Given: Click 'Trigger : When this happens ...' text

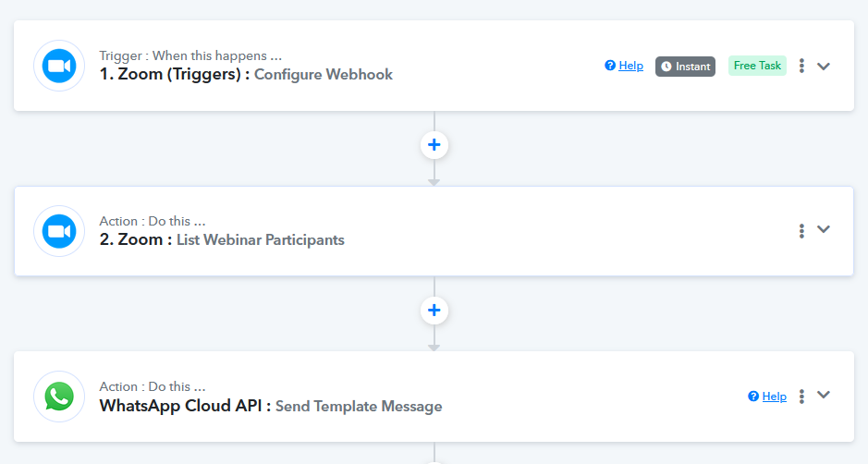Looking at the screenshot, I should click(x=190, y=56).
